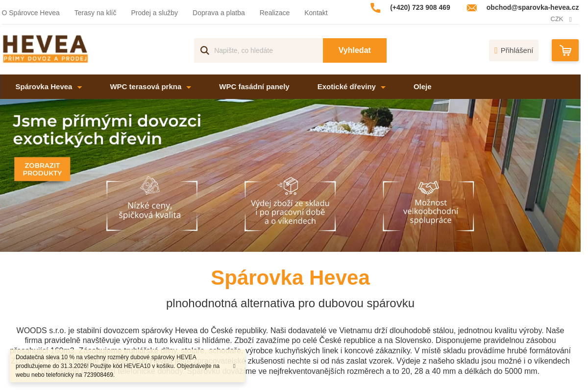Open the shopping cart icon

[x=565, y=50]
